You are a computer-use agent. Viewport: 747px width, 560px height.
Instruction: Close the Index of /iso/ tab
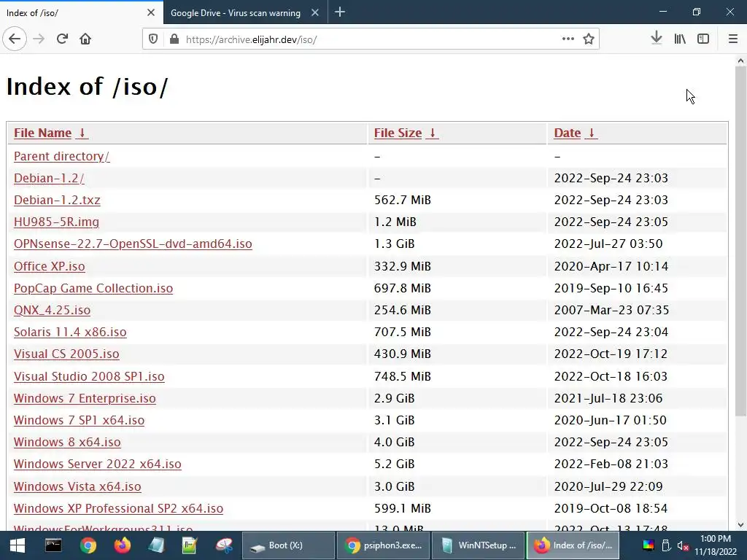[151, 12]
